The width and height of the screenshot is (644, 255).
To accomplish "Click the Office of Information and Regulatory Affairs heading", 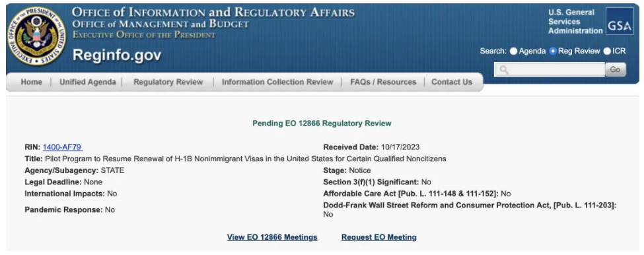I will (213, 13).
